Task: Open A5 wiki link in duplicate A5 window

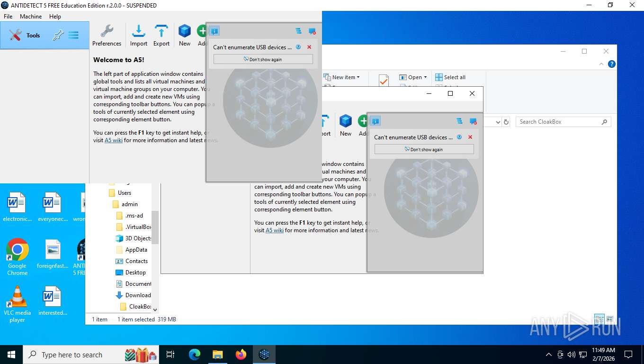Action: click(275, 230)
